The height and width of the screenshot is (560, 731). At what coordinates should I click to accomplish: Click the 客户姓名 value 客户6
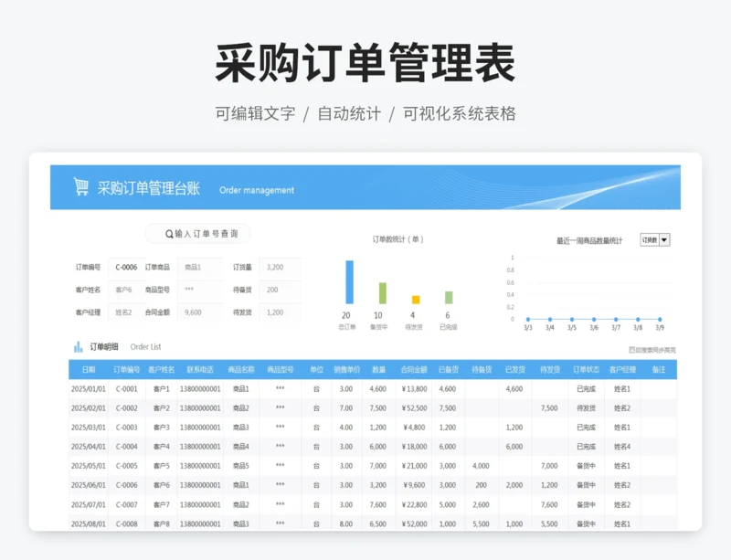[126, 290]
